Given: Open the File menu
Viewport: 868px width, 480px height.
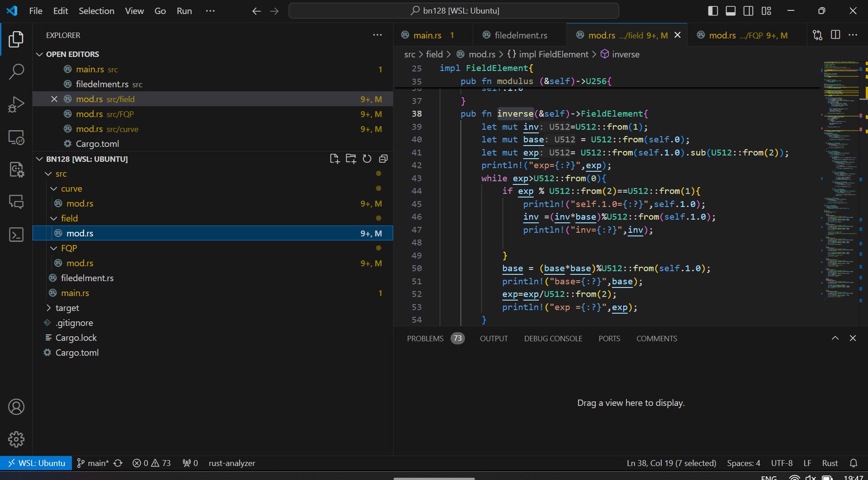Looking at the screenshot, I should (x=36, y=11).
